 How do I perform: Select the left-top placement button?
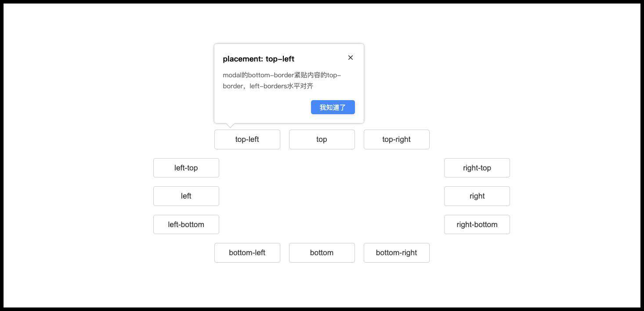(186, 168)
